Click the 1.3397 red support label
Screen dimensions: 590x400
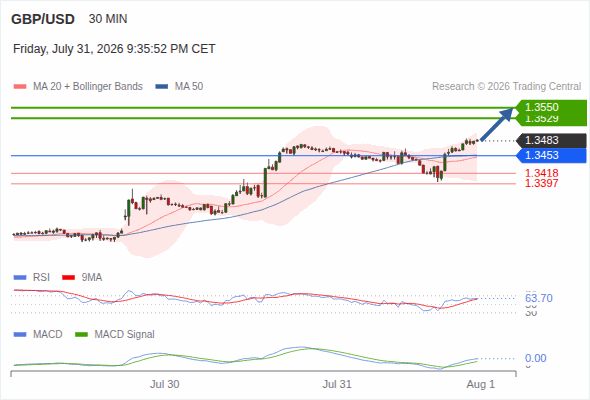pyautogui.click(x=541, y=183)
